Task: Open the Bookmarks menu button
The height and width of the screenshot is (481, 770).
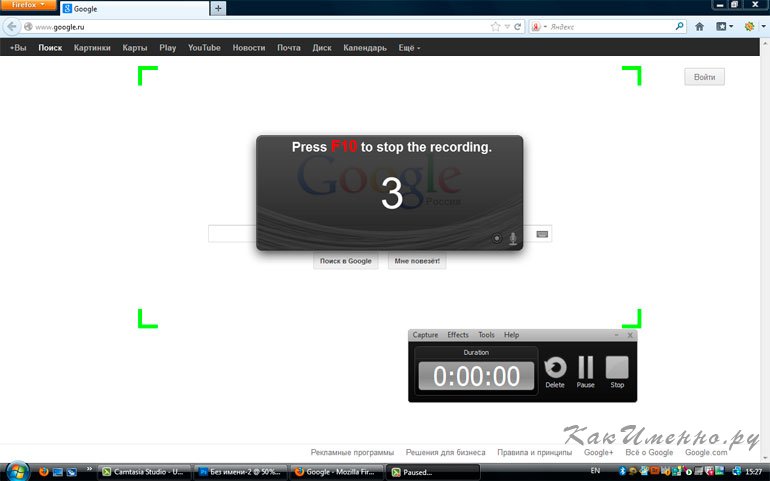Action: [724, 27]
